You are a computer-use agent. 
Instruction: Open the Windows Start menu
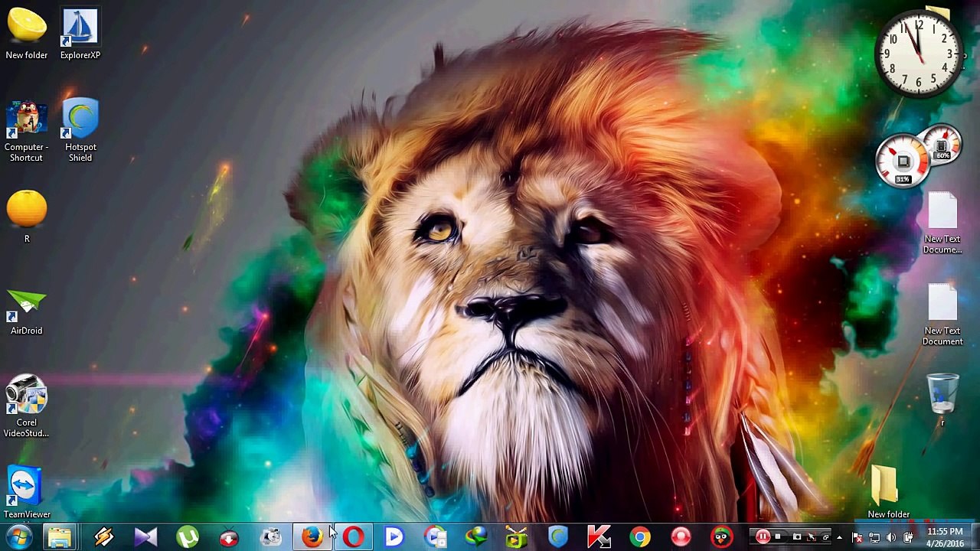[x=18, y=537]
